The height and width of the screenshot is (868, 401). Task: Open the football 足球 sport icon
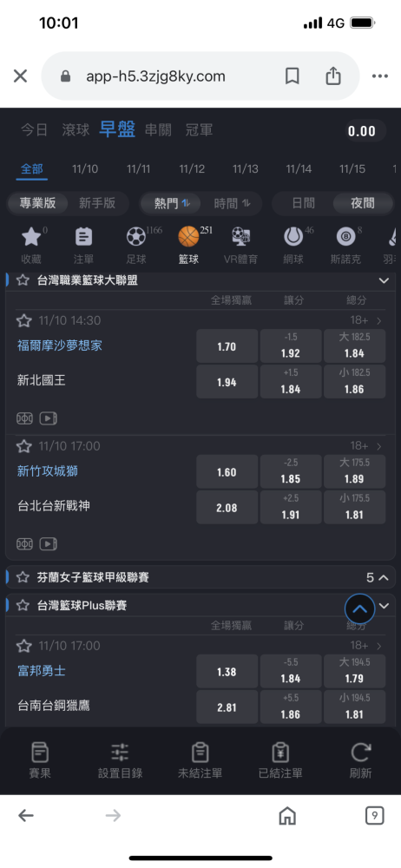point(135,237)
